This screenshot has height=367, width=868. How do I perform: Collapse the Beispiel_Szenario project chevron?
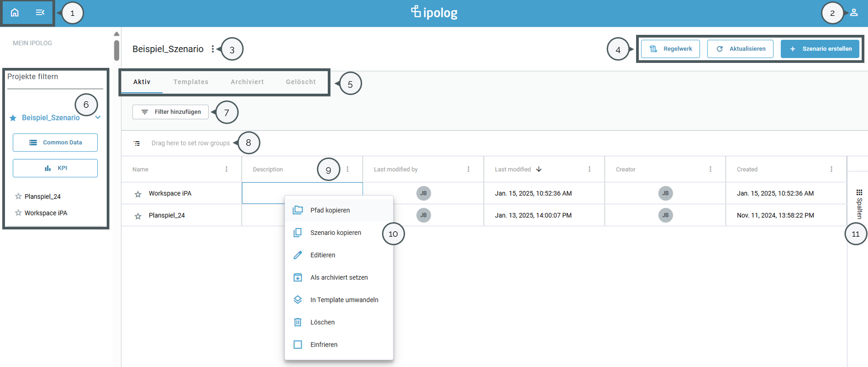98,118
